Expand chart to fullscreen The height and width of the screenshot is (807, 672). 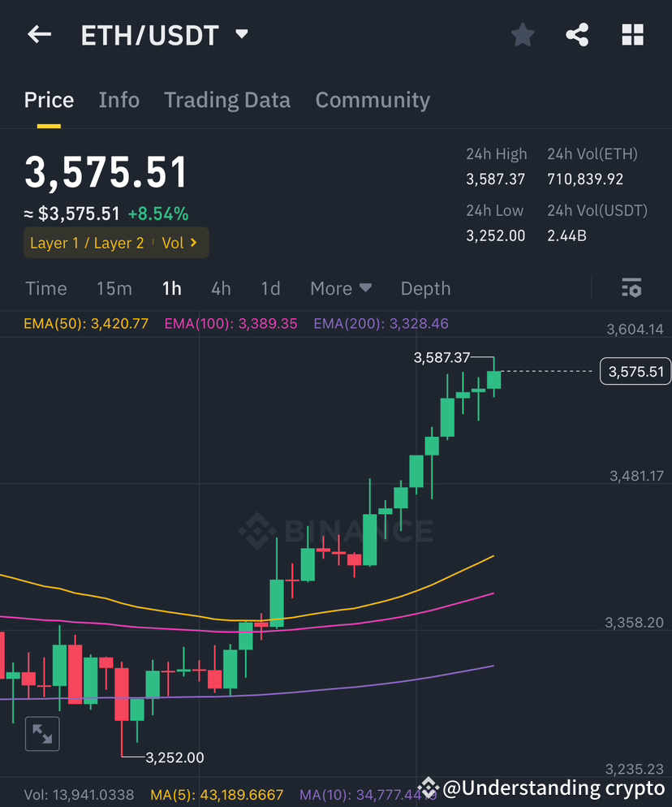(42, 733)
